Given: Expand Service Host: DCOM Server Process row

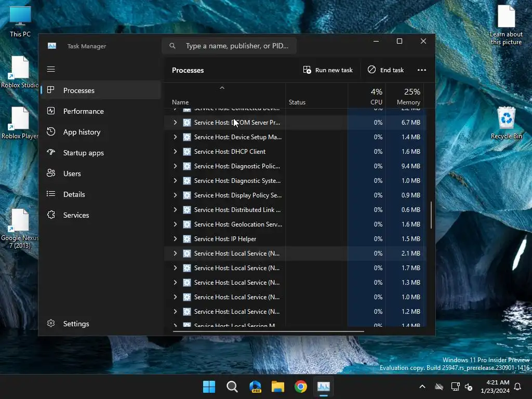Looking at the screenshot, I should pyautogui.click(x=175, y=123).
